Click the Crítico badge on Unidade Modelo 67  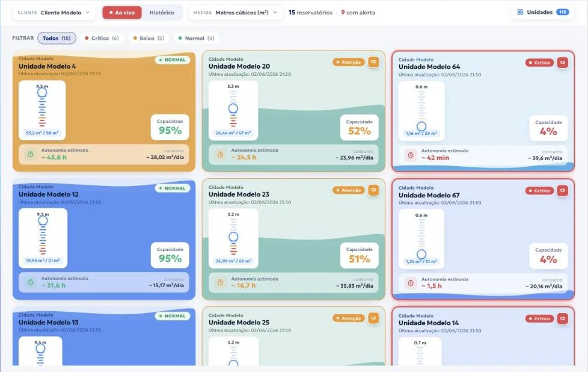click(x=539, y=191)
